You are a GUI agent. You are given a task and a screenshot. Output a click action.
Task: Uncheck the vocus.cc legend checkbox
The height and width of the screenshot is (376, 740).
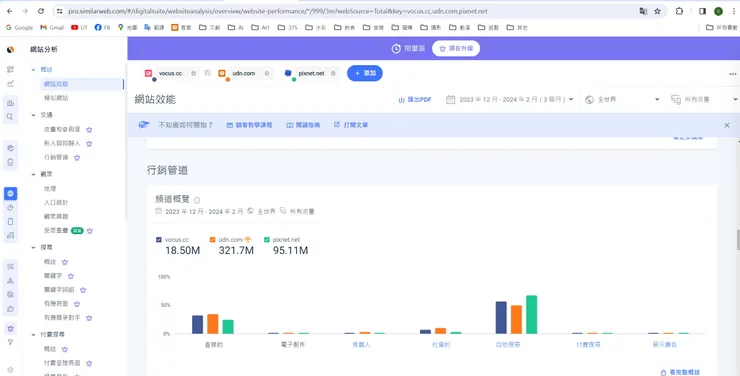point(159,240)
